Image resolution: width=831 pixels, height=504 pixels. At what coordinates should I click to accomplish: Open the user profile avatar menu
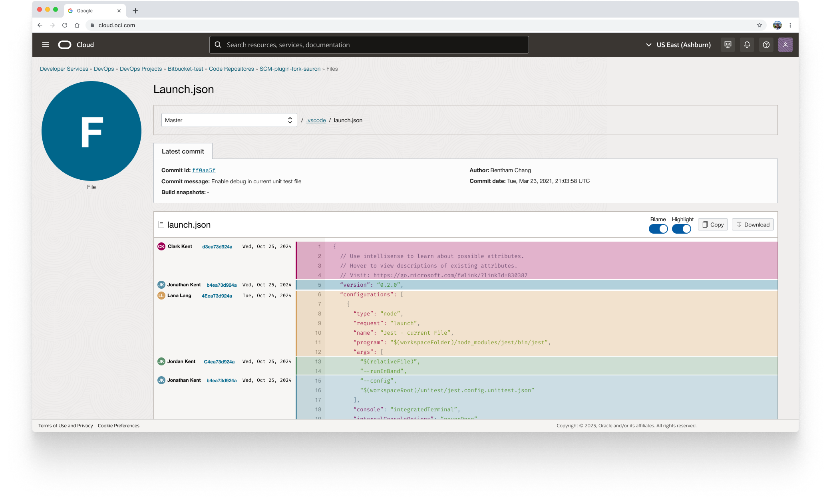tap(785, 45)
